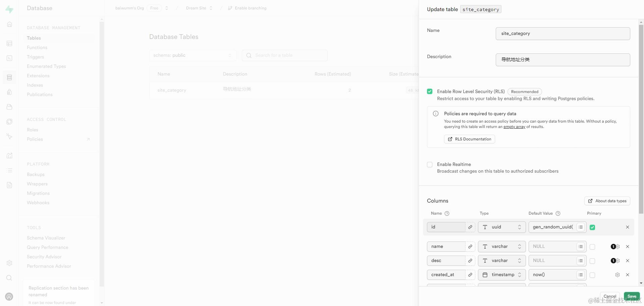Remove the id column
644x306 pixels.
pos(628,227)
